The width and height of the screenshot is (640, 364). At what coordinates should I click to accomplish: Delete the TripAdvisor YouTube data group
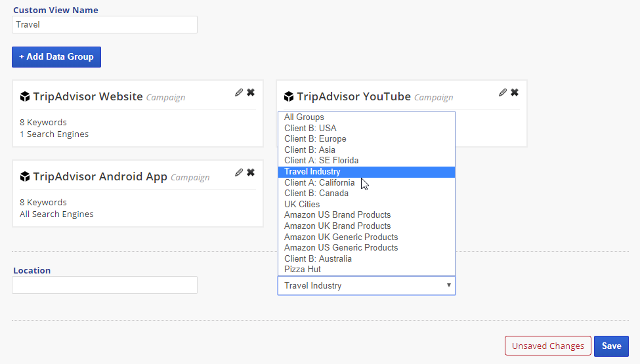[x=515, y=92]
